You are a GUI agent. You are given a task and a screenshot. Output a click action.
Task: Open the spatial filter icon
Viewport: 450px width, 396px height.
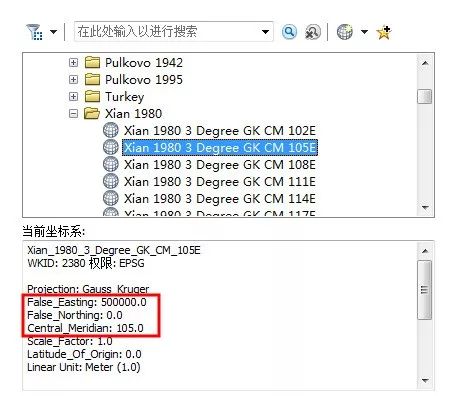tap(34, 32)
